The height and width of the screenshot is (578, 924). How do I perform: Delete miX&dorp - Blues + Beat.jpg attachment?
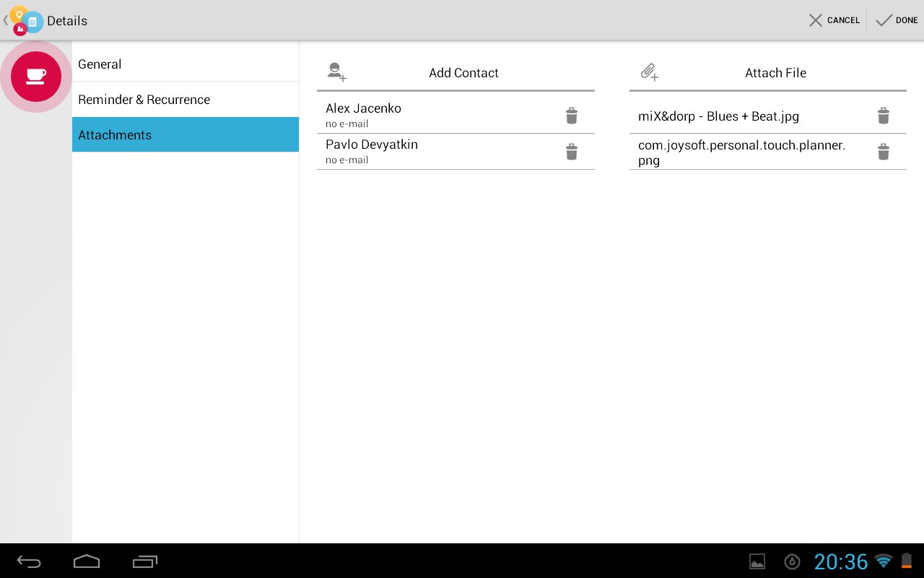883,116
